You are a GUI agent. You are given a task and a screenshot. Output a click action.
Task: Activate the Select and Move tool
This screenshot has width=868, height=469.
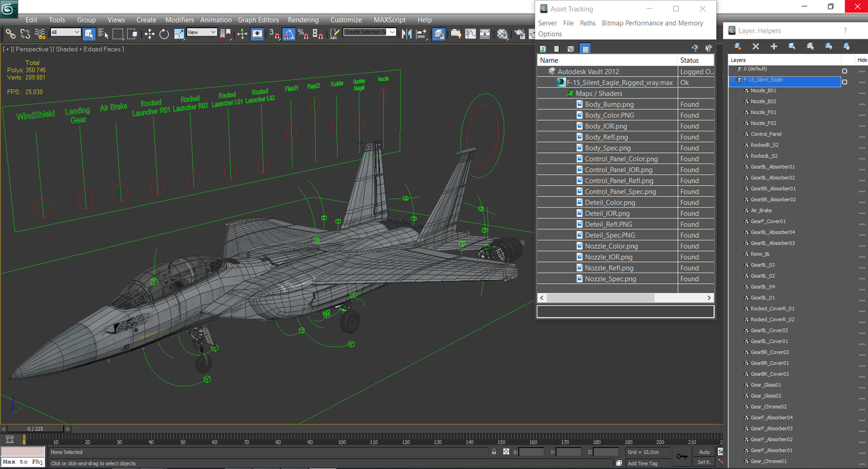[x=150, y=34]
